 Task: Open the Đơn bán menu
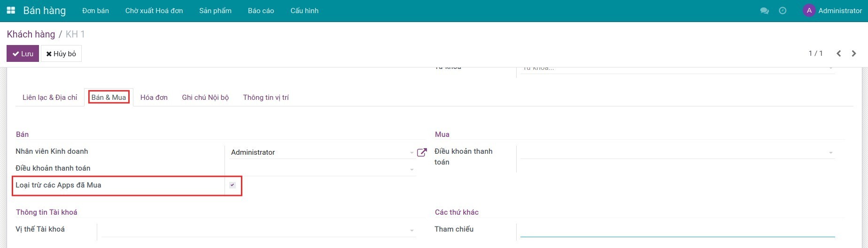point(95,11)
